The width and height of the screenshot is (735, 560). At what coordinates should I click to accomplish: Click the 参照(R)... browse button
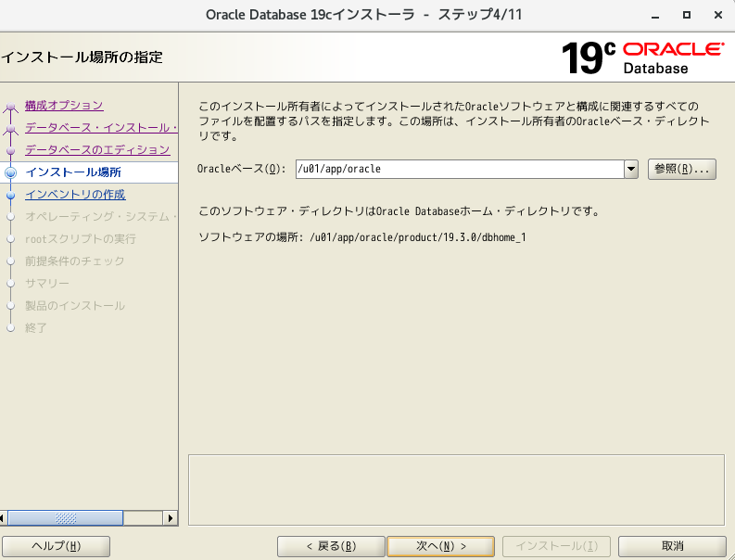click(682, 169)
